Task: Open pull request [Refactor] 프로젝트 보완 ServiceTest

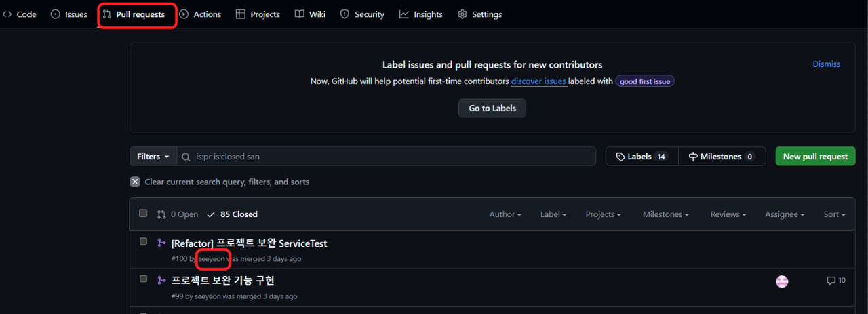Action: point(250,243)
